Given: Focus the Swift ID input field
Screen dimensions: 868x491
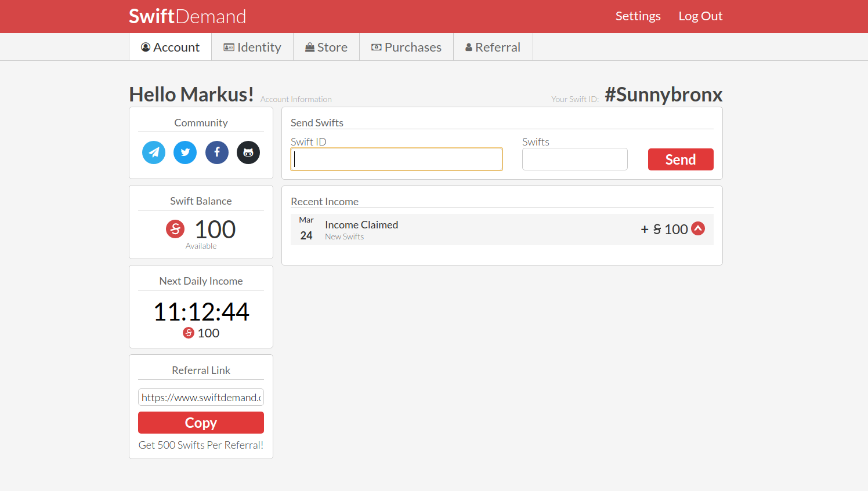Looking at the screenshot, I should tap(396, 159).
